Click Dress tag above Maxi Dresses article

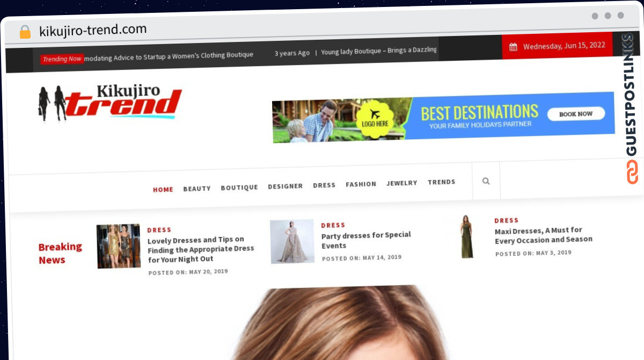click(x=507, y=220)
